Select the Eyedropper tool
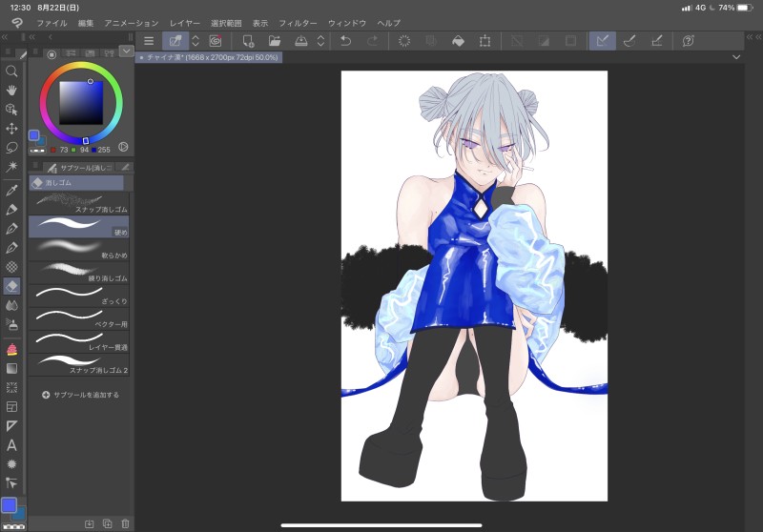The width and height of the screenshot is (763, 532). (x=11, y=190)
